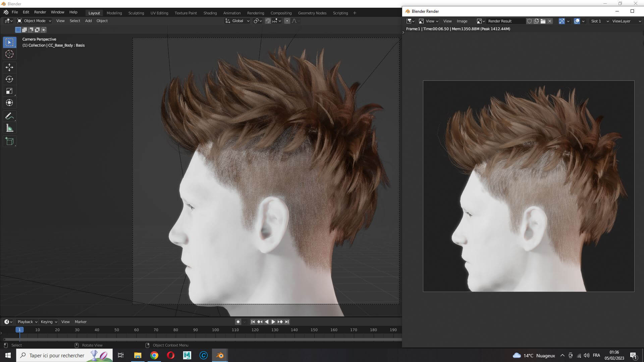
Task: Open the Image menu in render window
Action: click(462, 21)
